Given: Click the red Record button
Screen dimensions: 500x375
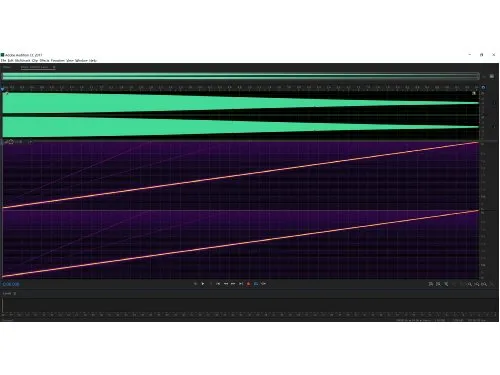Looking at the screenshot, I should (248, 284).
